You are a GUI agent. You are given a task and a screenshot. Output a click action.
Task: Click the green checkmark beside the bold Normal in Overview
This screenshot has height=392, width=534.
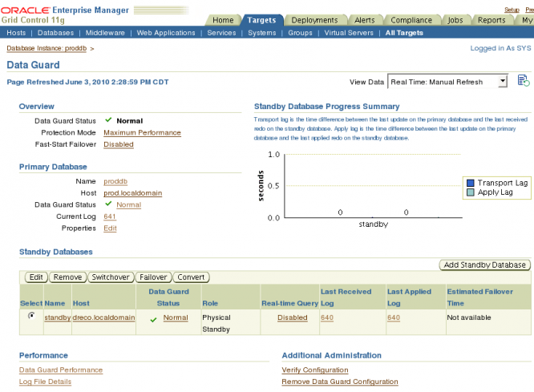(x=108, y=120)
